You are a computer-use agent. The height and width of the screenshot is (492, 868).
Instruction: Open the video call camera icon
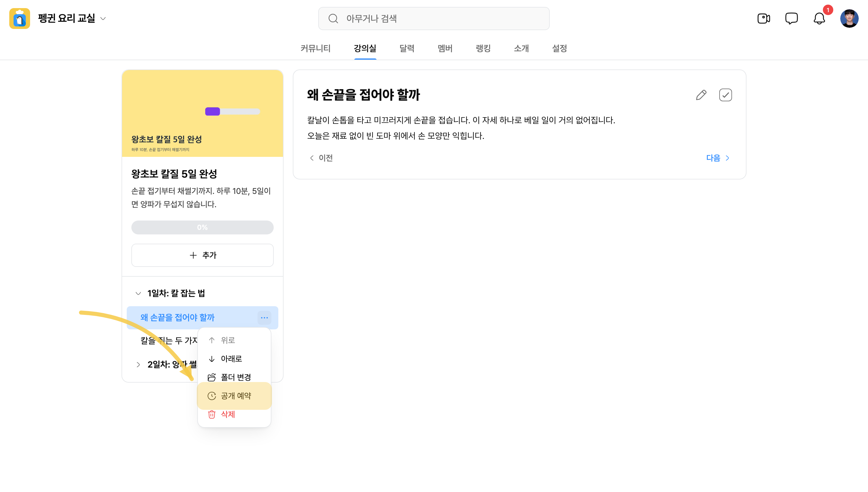[764, 19]
